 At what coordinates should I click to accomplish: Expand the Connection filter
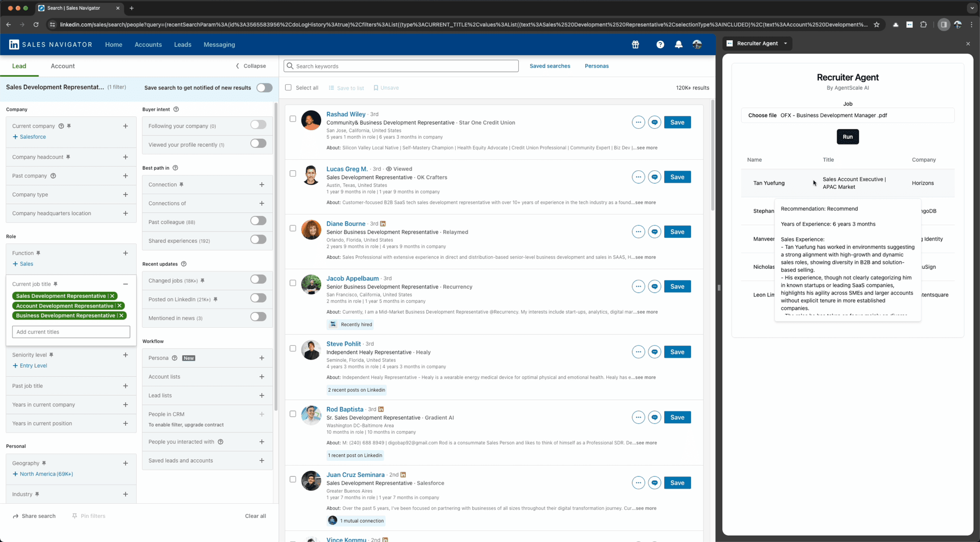point(262,185)
